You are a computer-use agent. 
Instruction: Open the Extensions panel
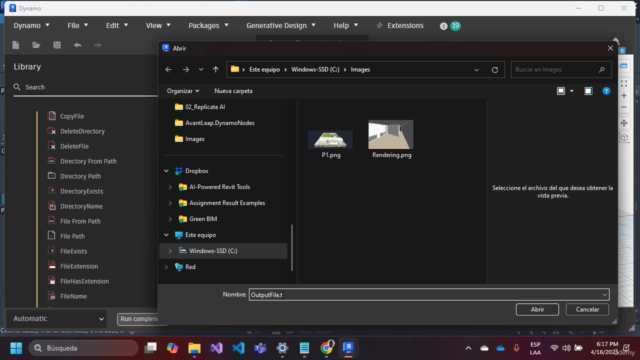(400, 25)
